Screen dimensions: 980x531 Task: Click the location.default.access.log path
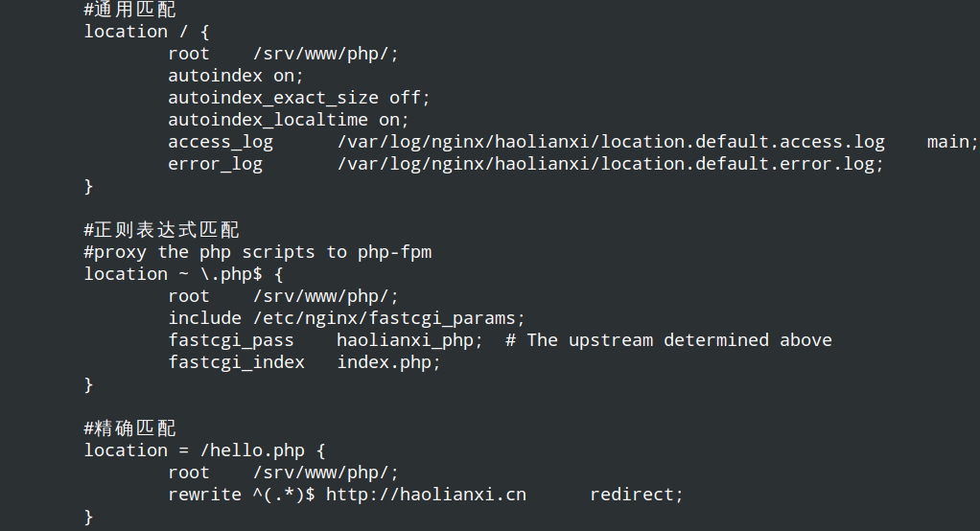(611, 143)
